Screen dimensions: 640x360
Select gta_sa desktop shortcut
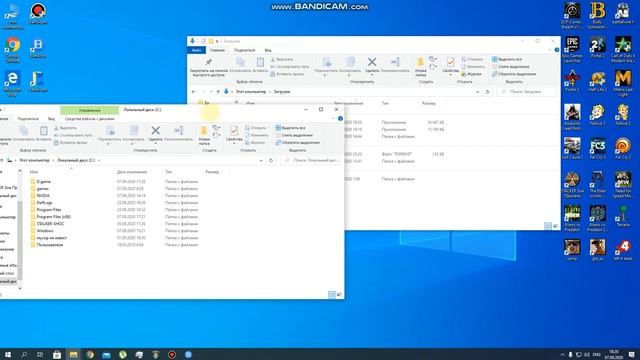tap(598, 250)
